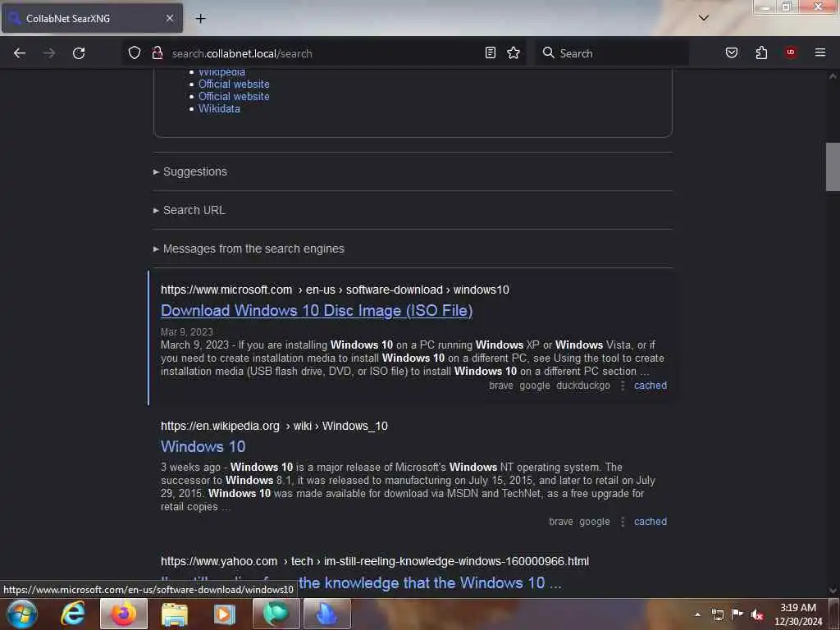This screenshot has width=840, height=630.
Task: Click the scrollbar down arrow
Action: pos(833,591)
